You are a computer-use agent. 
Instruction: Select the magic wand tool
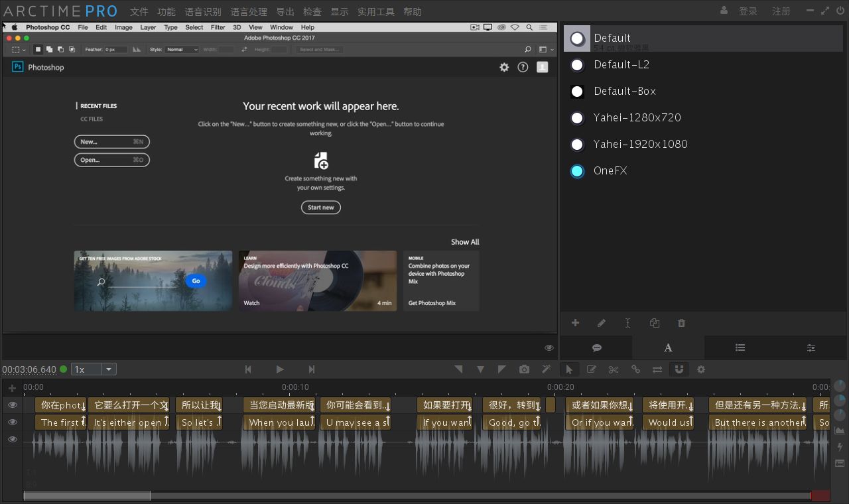[x=547, y=369]
